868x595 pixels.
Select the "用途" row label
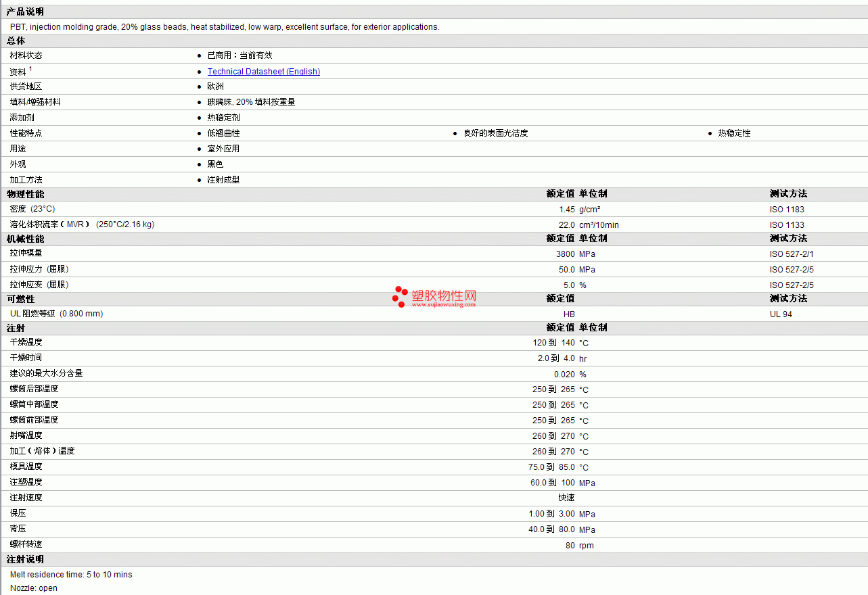pyautogui.click(x=18, y=149)
